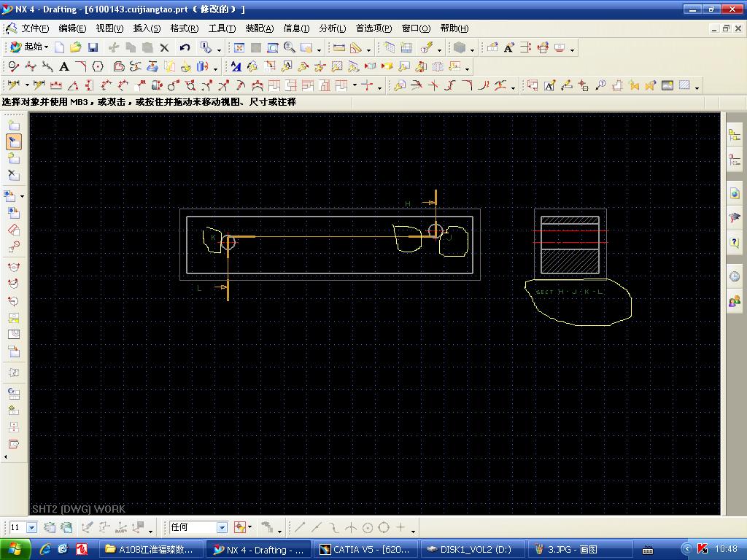Click the chamfer corner line icon
This screenshot has height=560, width=747.
[x=80, y=66]
